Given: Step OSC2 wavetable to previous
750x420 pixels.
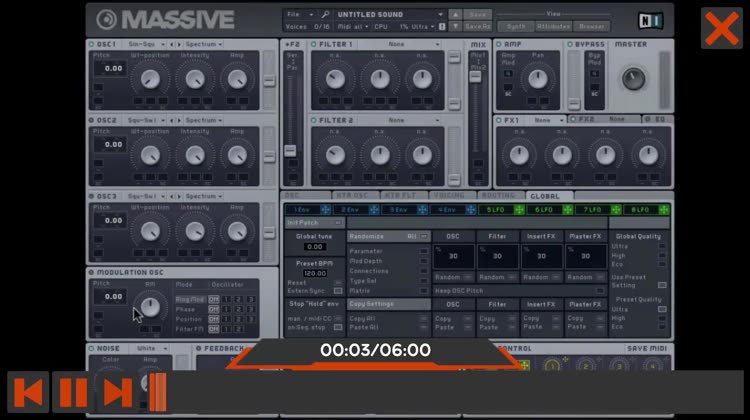Looking at the screenshot, I should tap(172, 121).
